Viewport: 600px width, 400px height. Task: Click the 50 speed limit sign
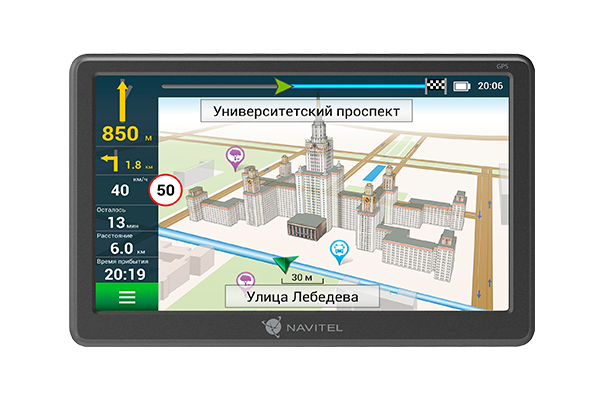coord(163,189)
